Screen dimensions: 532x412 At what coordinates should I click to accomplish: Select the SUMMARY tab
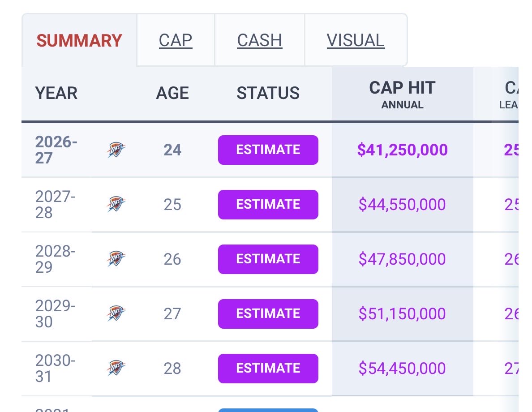click(79, 40)
